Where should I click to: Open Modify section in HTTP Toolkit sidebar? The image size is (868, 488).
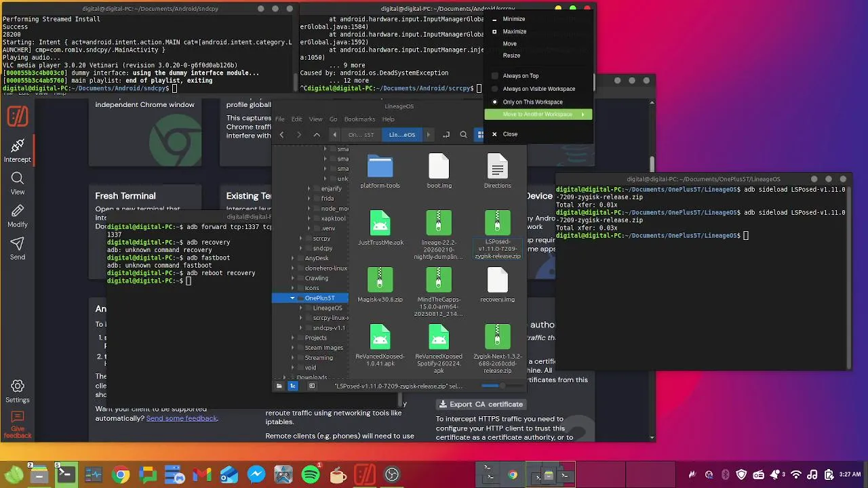tap(18, 216)
